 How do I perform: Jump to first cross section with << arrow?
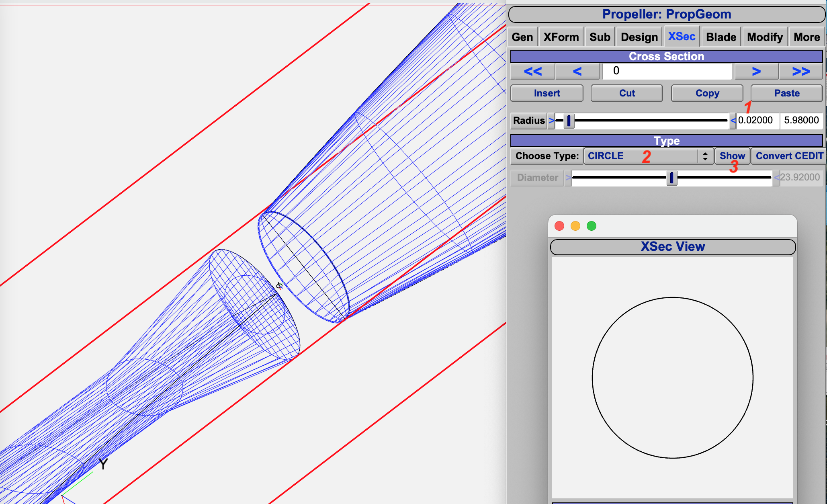(x=532, y=72)
